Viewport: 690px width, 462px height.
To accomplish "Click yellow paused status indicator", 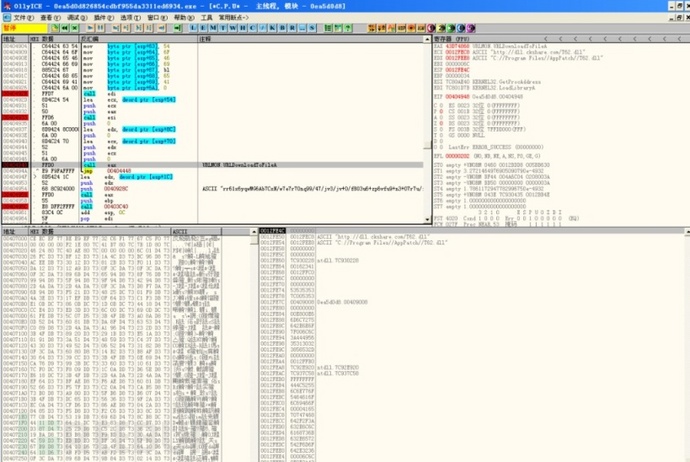I will click(25, 28).
